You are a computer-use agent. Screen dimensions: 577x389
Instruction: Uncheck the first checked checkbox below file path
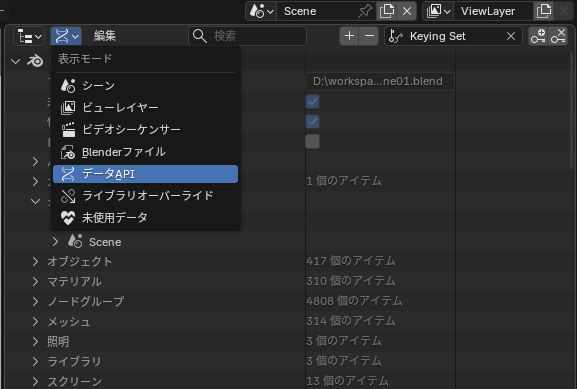[x=312, y=102]
